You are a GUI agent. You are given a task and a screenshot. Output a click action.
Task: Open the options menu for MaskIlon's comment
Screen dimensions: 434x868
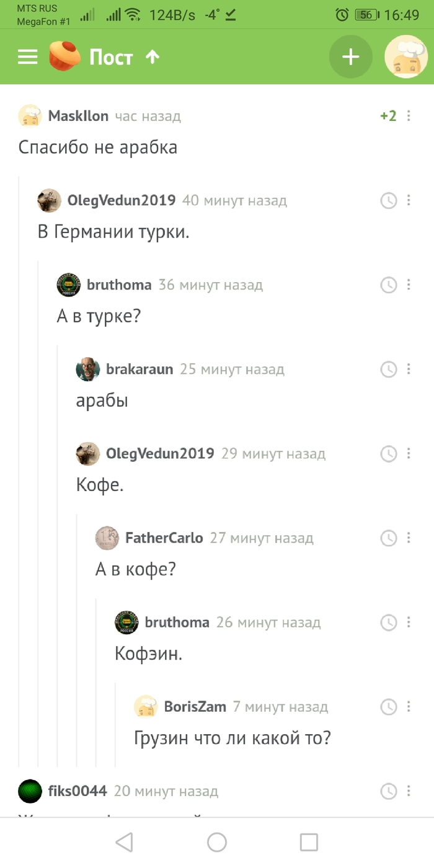[x=408, y=116]
